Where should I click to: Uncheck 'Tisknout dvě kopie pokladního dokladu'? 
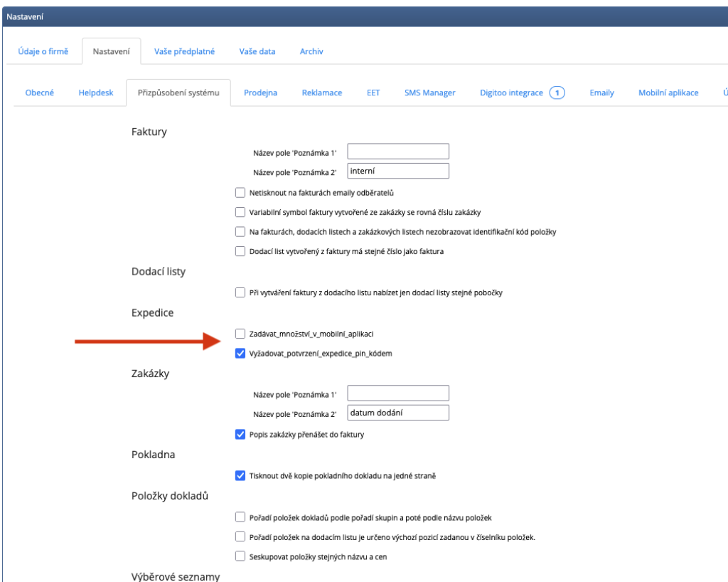(240, 476)
